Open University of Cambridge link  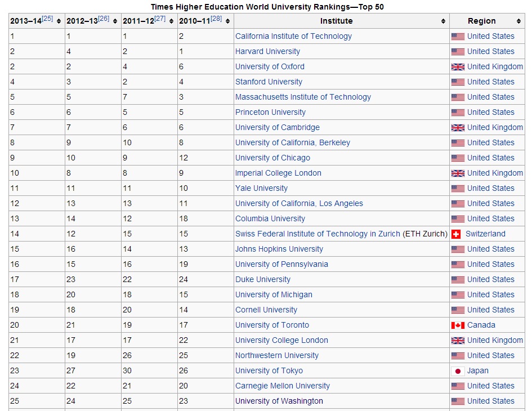(278, 127)
